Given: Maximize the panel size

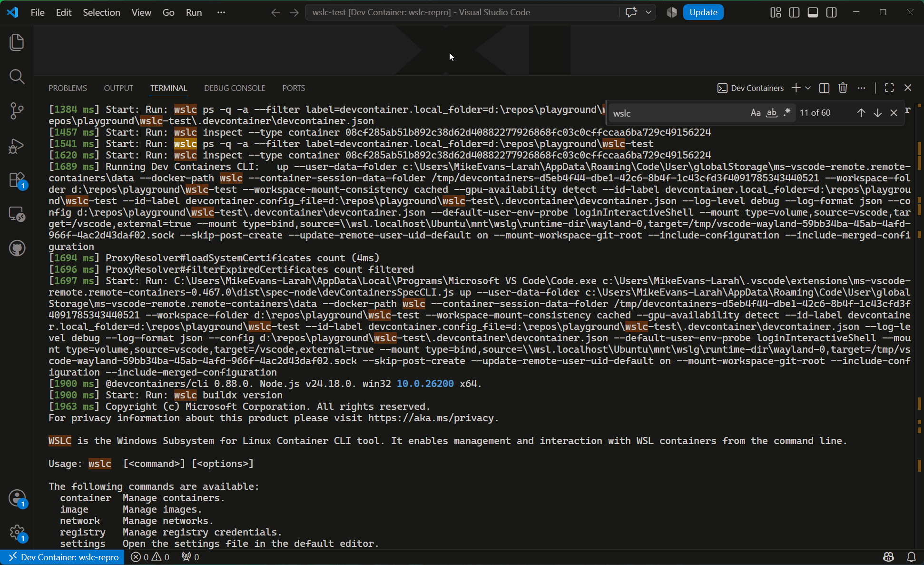Looking at the screenshot, I should (x=889, y=88).
